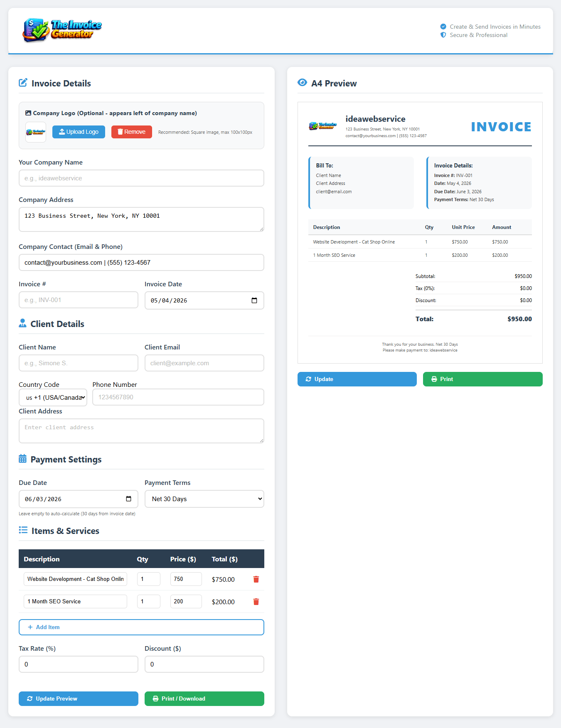The image size is (561, 728).
Task: Click quantity field for Website Development
Action: 148,579
